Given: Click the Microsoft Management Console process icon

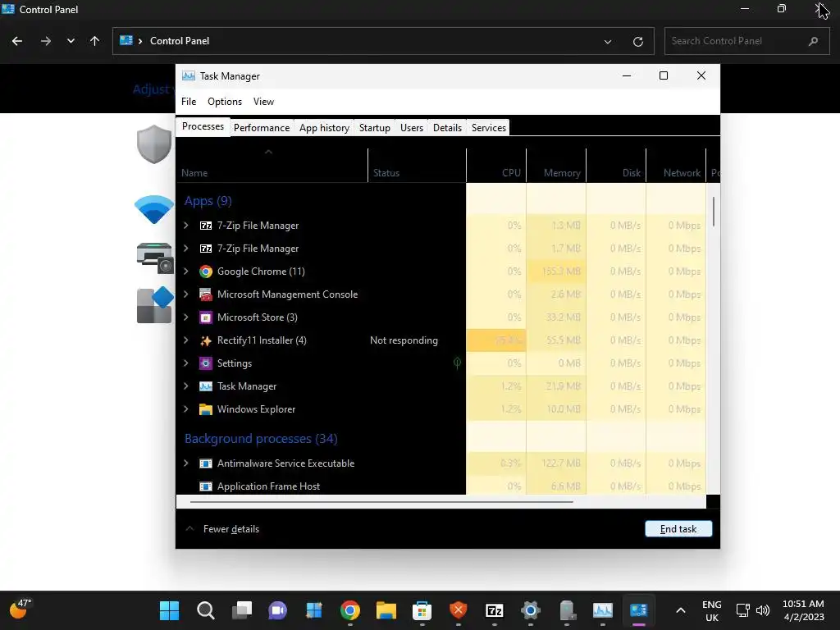Looking at the screenshot, I should tap(206, 294).
